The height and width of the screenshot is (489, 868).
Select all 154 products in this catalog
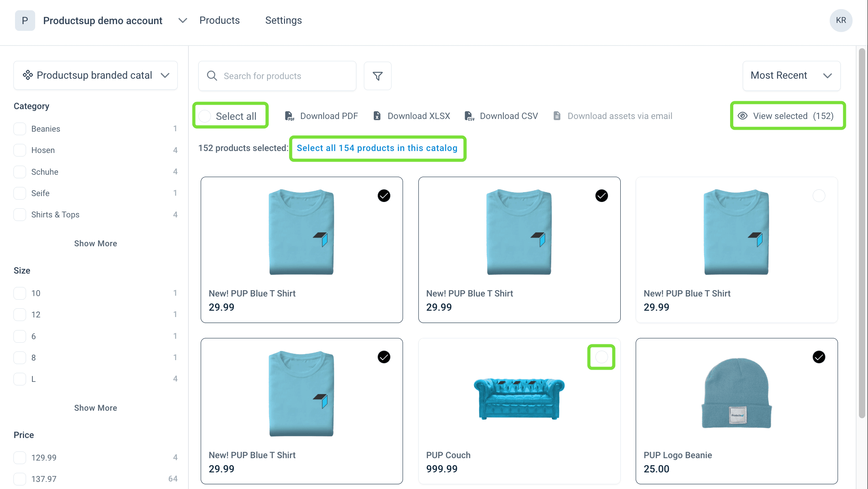pyautogui.click(x=377, y=148)
